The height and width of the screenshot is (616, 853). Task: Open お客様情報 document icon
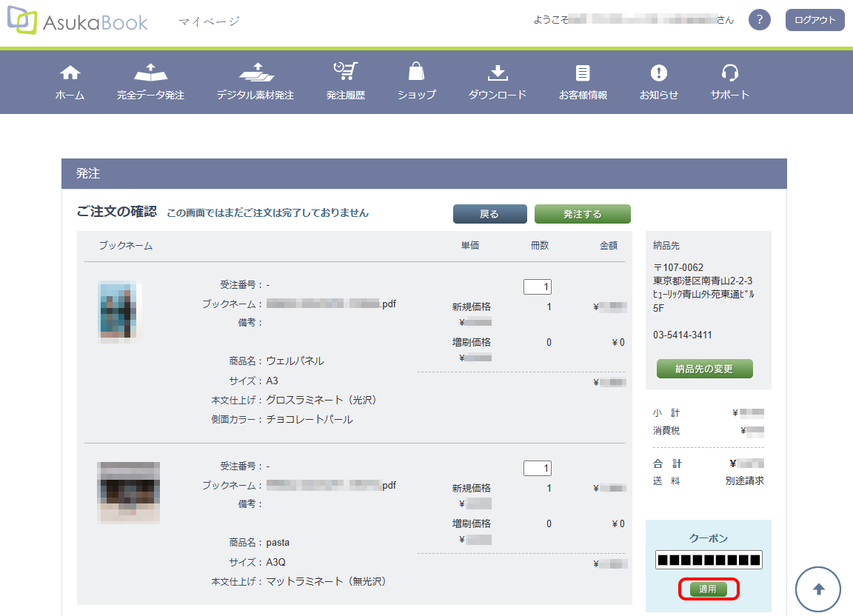pyautogui.click(x=583, y=73)
